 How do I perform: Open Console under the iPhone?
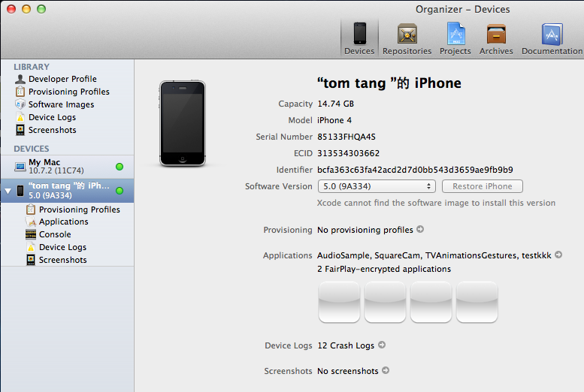pyautogui.click(x=55, y=234)
